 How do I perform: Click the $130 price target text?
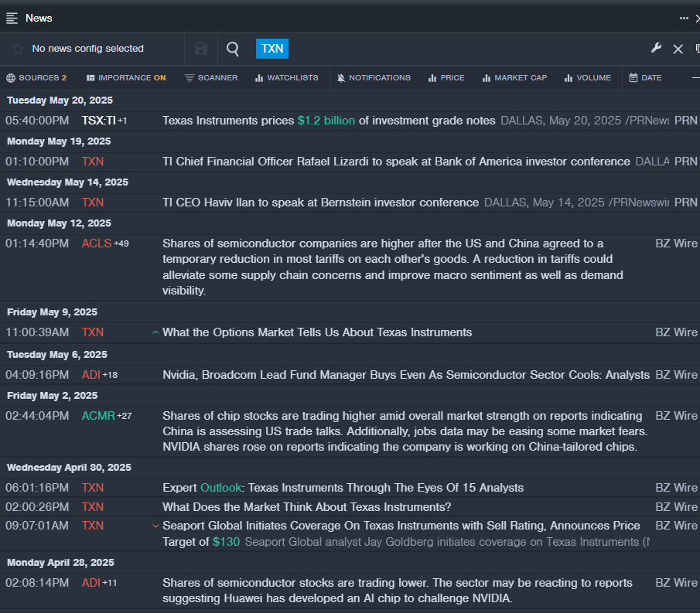click(x=226, y=542)
